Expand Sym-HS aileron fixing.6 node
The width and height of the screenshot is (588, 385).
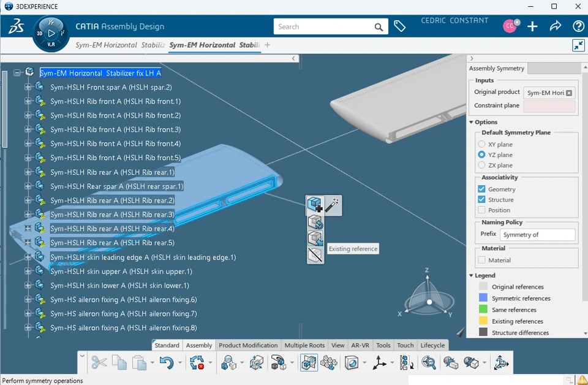(x=28, y=299)
